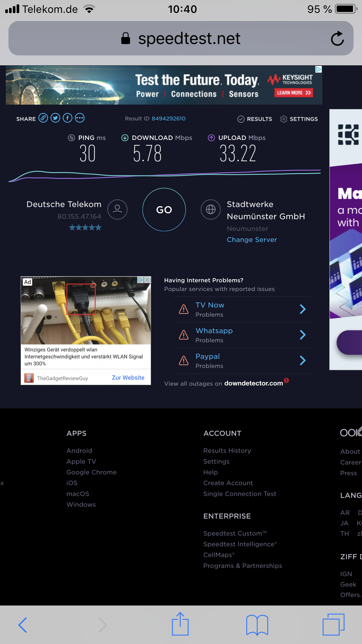Viewport: 362px width, 644px height.
Task: Open RESULTS history
Action: pyautogui.click(x=255, y=119)
